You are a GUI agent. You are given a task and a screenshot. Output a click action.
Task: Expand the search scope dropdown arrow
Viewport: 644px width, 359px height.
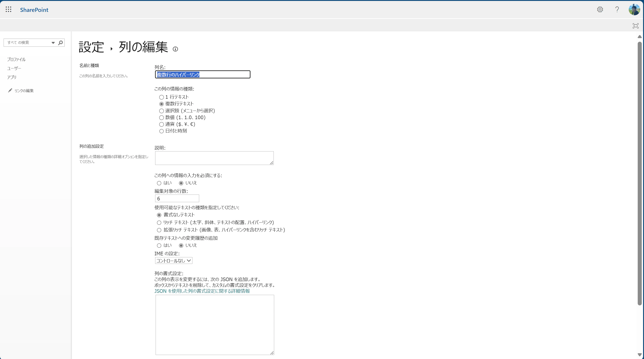click(53, 43)
